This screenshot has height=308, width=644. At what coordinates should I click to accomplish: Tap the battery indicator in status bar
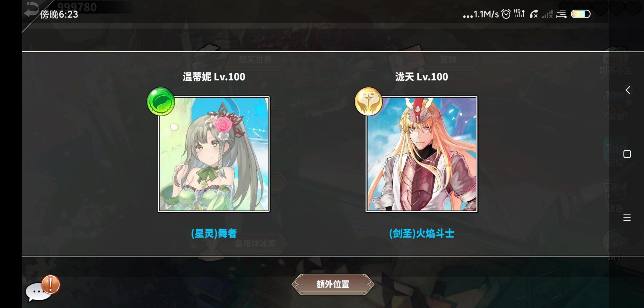[x=581, y=14]
